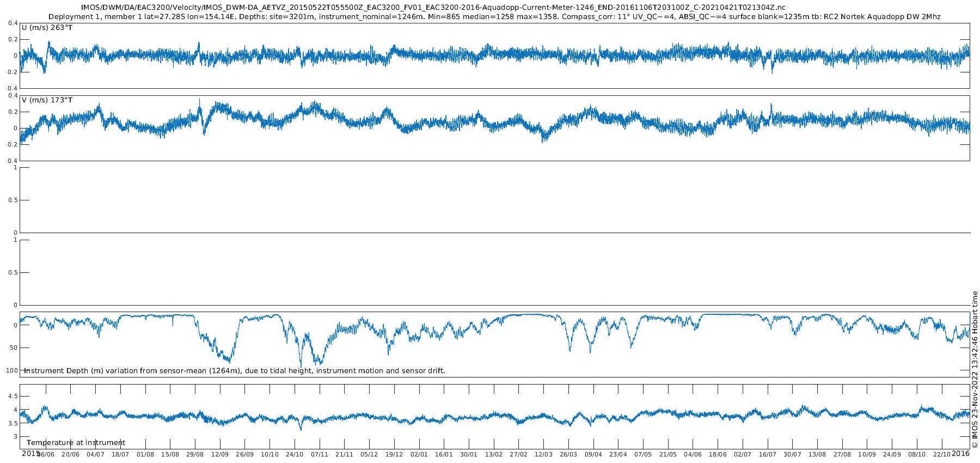
Task: Click the '4.5' temperature axis tick label
Action: (12, 396)
